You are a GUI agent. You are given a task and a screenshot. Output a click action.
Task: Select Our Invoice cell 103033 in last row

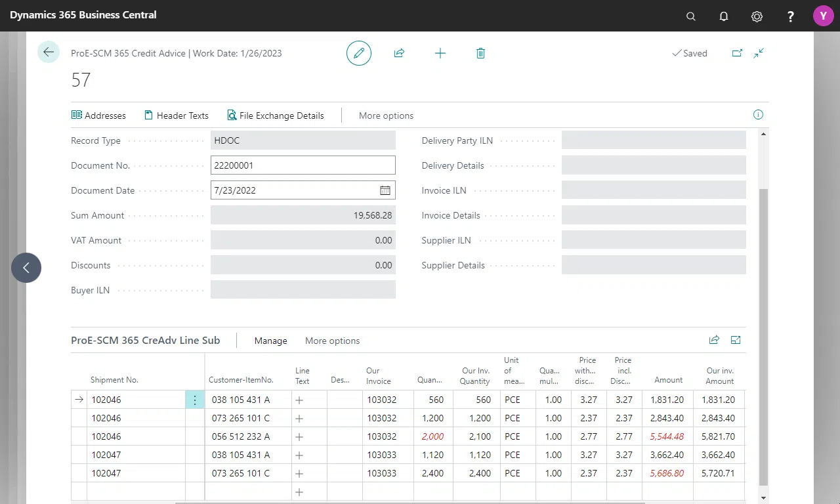point(388,473)
